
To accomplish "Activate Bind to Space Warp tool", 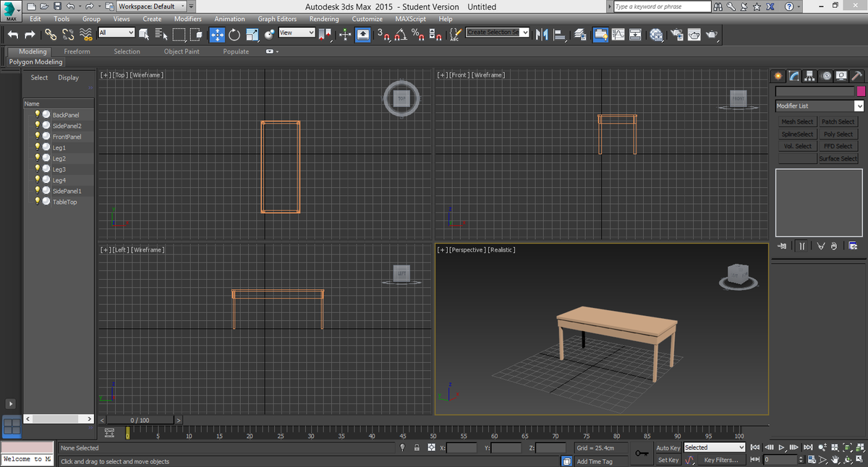I will 86,34.
